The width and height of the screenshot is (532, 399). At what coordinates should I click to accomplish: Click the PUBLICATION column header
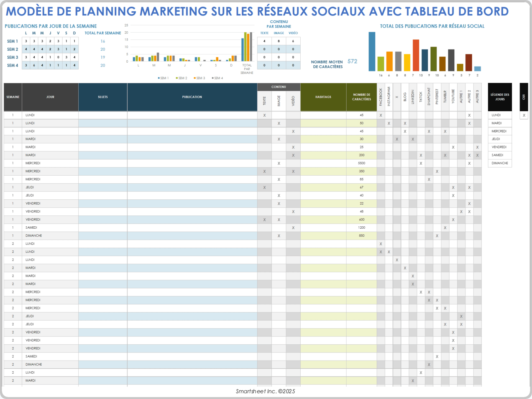[192, 97]
